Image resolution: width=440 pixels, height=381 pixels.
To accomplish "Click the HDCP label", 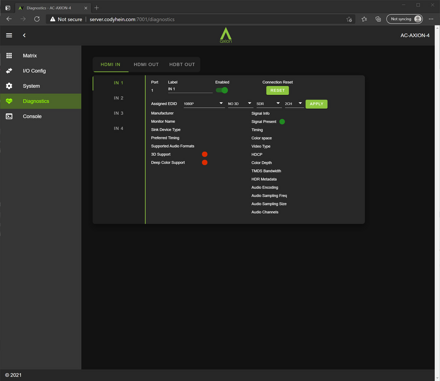I will point(257,155).
